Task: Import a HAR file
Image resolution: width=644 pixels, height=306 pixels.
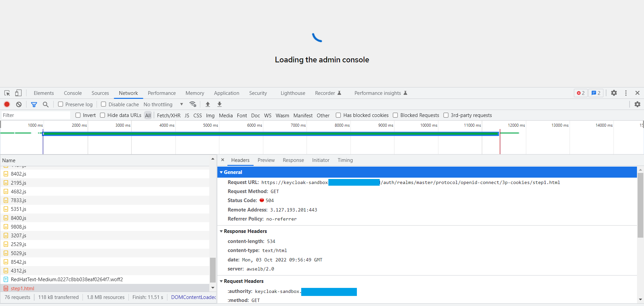Action: pos(208,104)
